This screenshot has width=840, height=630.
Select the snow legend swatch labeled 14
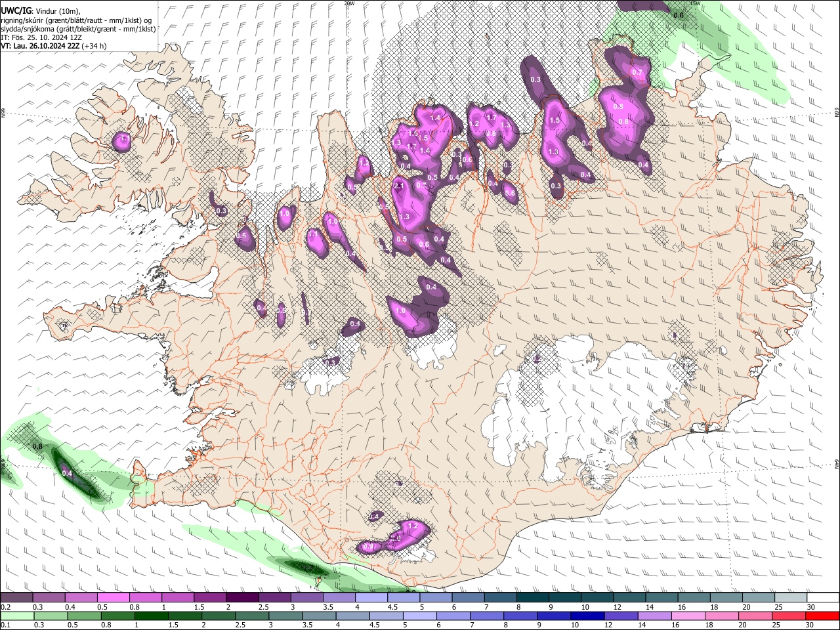662,598
